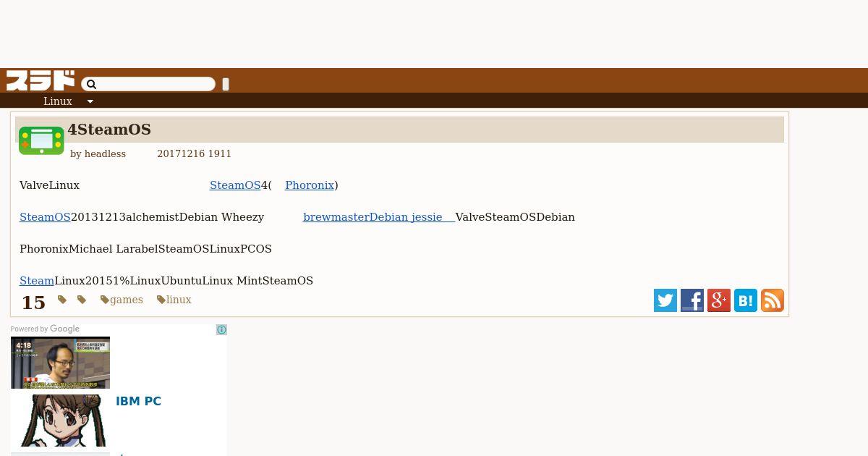The height and width of the screenshot is (456, 868).
Task: Click the story date 20171216 1911
Action: (x=194, y=153)
